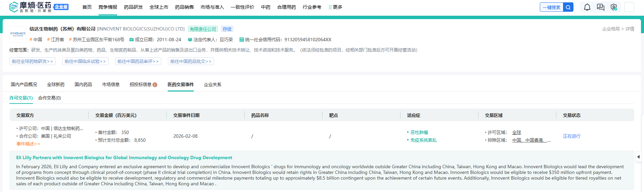Click the 企业版 badge
This screenshot has height=192, width=644.
(61, 7)
